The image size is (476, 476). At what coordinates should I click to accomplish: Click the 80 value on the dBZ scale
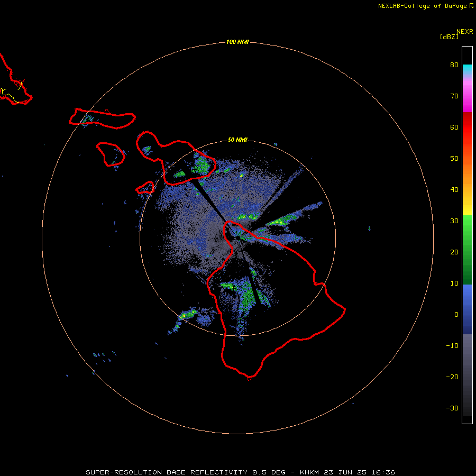tap(454, 65)
